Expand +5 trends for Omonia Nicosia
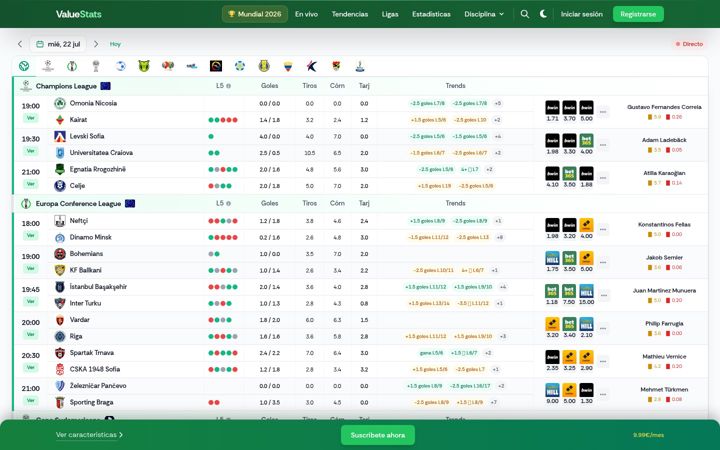The width and height of the screenshot is (720, 450). [x=498, y=103]
